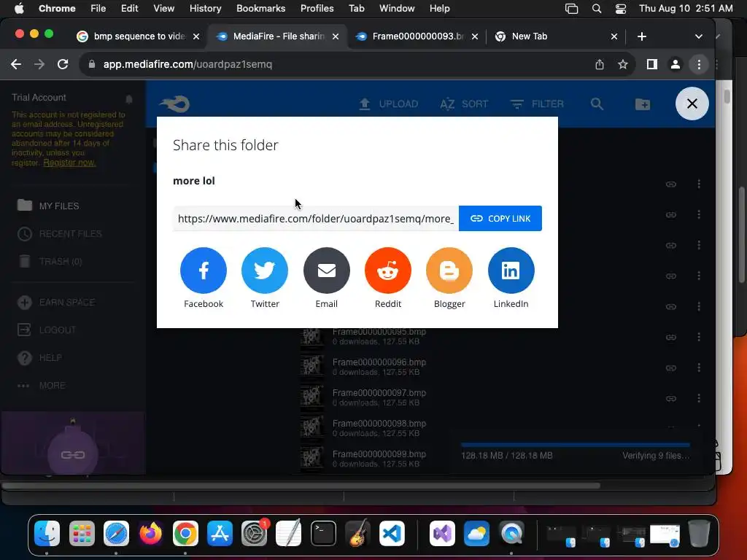
Task: Click the horizontal scrollbar below the browser window
Action: (301, 486)
